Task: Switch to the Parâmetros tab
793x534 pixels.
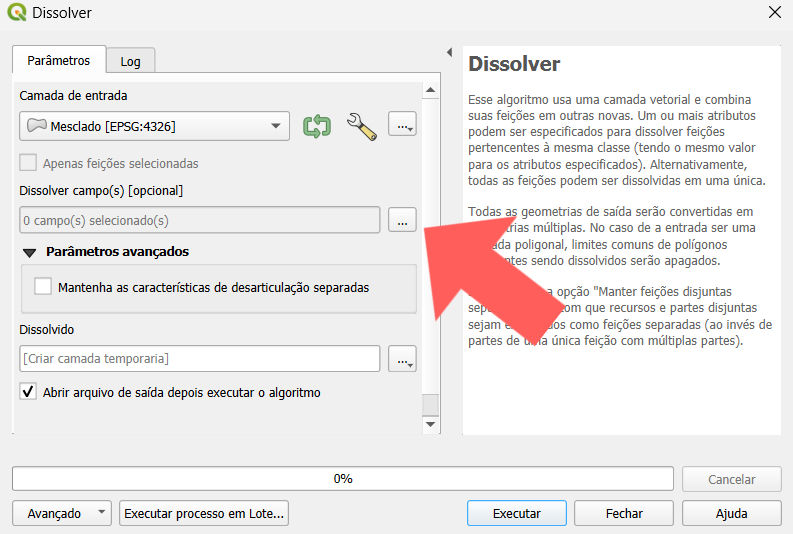Action: pyautogui.click(x=59, y=61)
